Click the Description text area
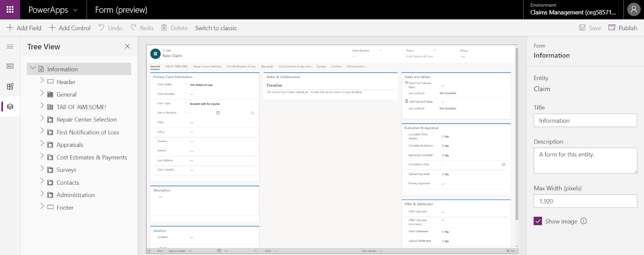The width and height of the screenshot is (644, 255). coord(585,161)
